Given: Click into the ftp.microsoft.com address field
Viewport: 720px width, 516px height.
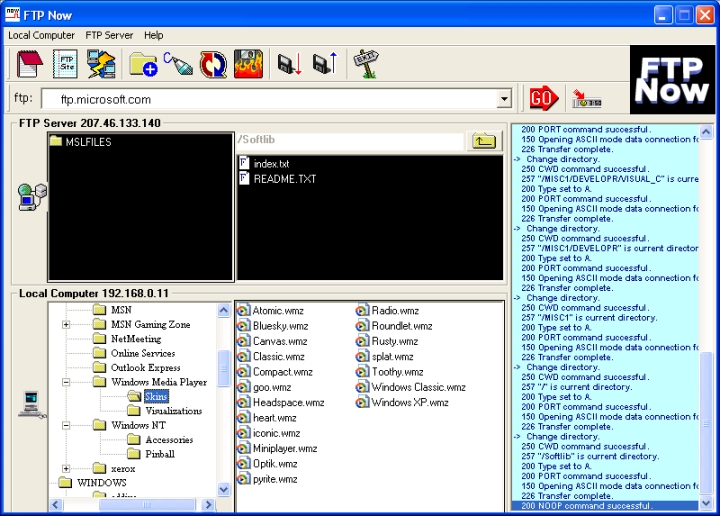Looking at the screenshot, I should 269,99.
